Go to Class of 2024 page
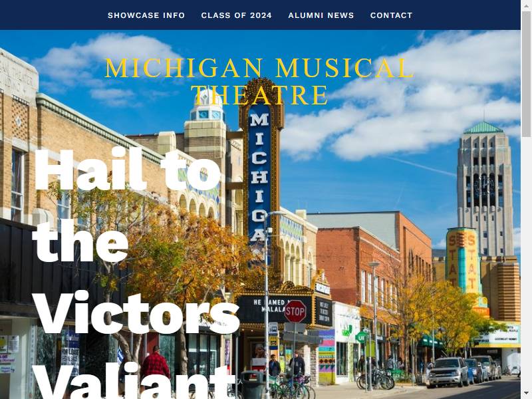The height and width of the screenshot is (399, 532). tap(237, 15)
